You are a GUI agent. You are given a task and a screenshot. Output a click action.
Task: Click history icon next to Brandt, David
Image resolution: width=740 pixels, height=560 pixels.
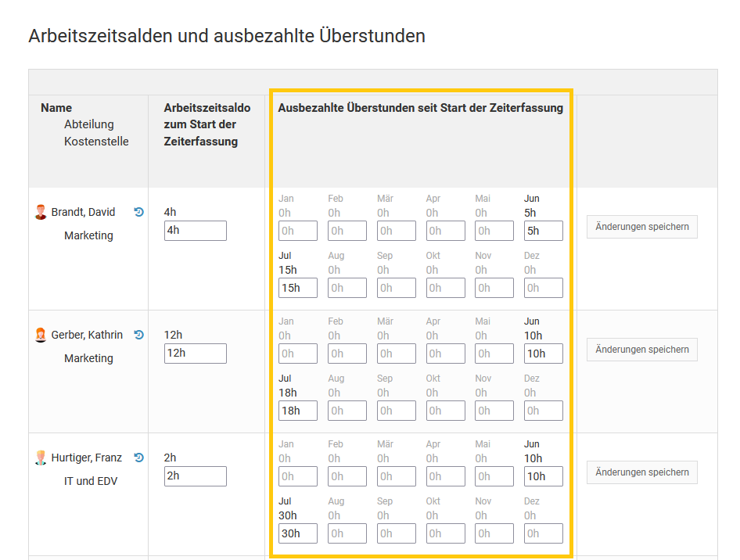pyautogui.click(x=139, y=212)
